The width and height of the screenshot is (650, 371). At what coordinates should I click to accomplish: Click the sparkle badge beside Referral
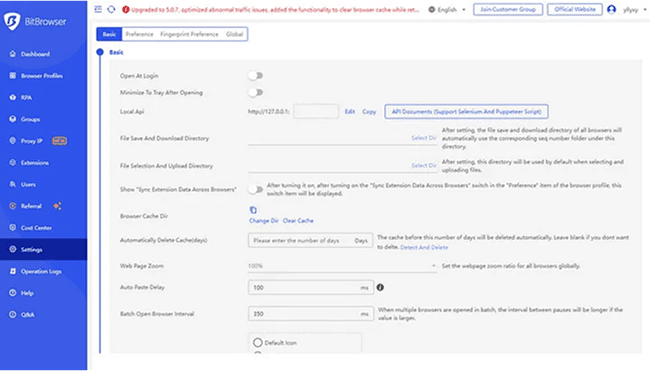click(x=58, y=206)
